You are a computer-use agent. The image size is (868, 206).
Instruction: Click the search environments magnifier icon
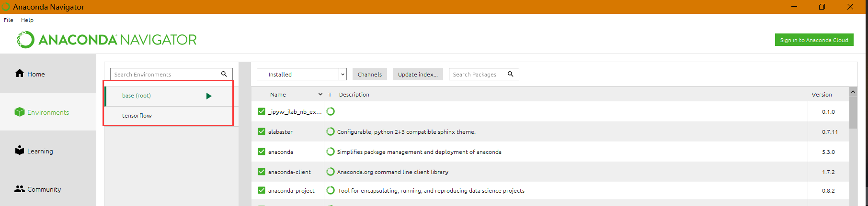(224, 74)
